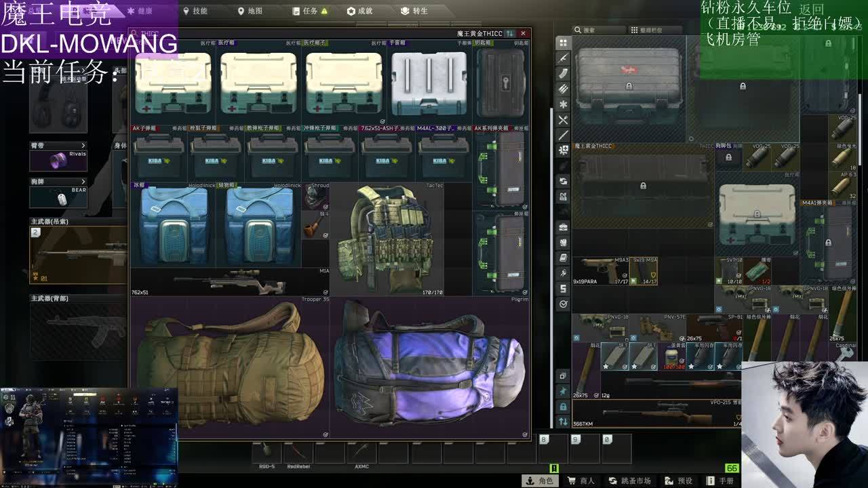Click the 整理栏位 organize stash button
Screen dimensions: 868x488
click(646, 30)
